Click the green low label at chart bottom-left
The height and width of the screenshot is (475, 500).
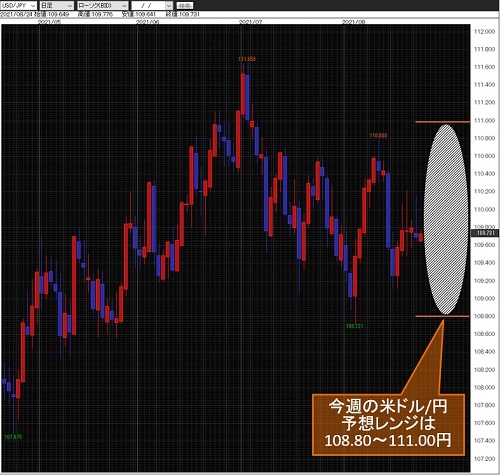(x=13, y=437)
